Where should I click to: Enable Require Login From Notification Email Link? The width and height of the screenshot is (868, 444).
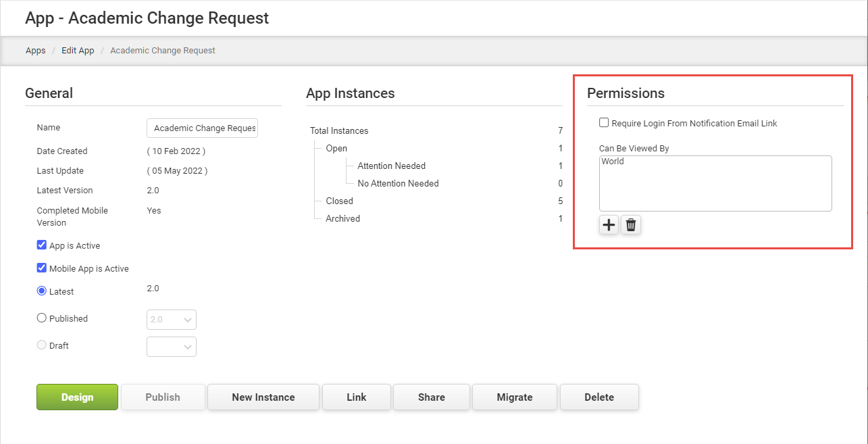(x=604, y=123)
